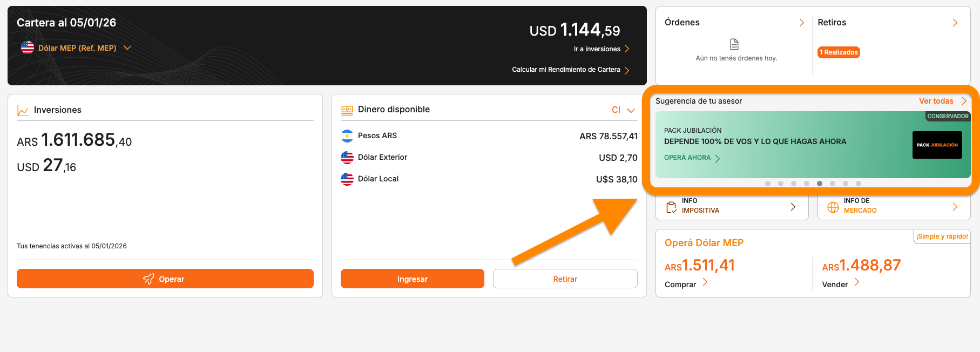Click the US flag icon beside Dólar Exterior
Viewport: 980px width, 352px height.
coord(346,157)
